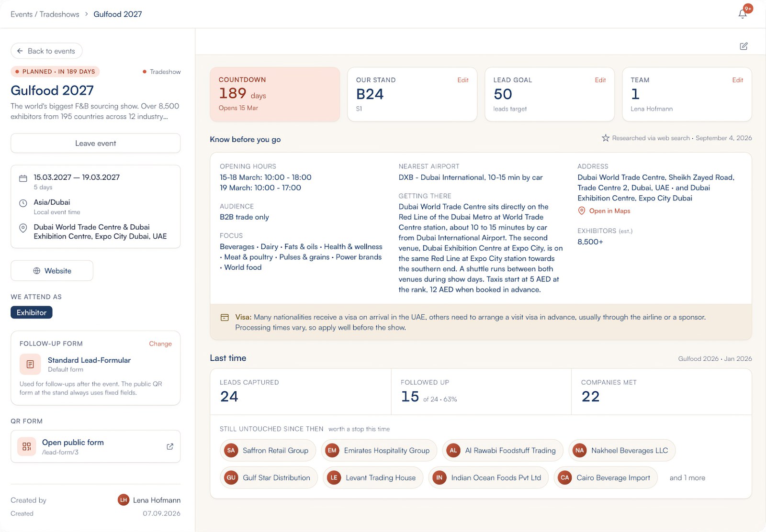The image size is (766, 532).
Task: Click the NA avatar for Nakheel Beverages
Action: (x=580, y=450)
